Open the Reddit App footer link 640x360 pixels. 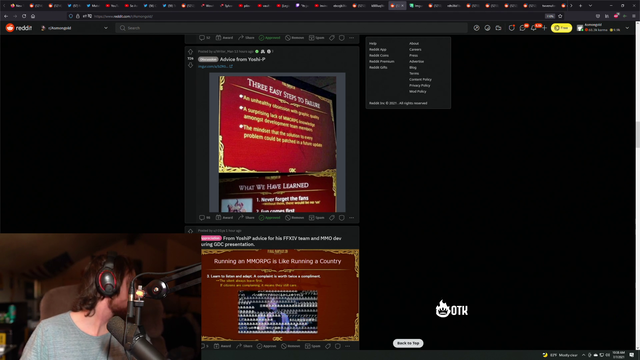tap(378, 49)
